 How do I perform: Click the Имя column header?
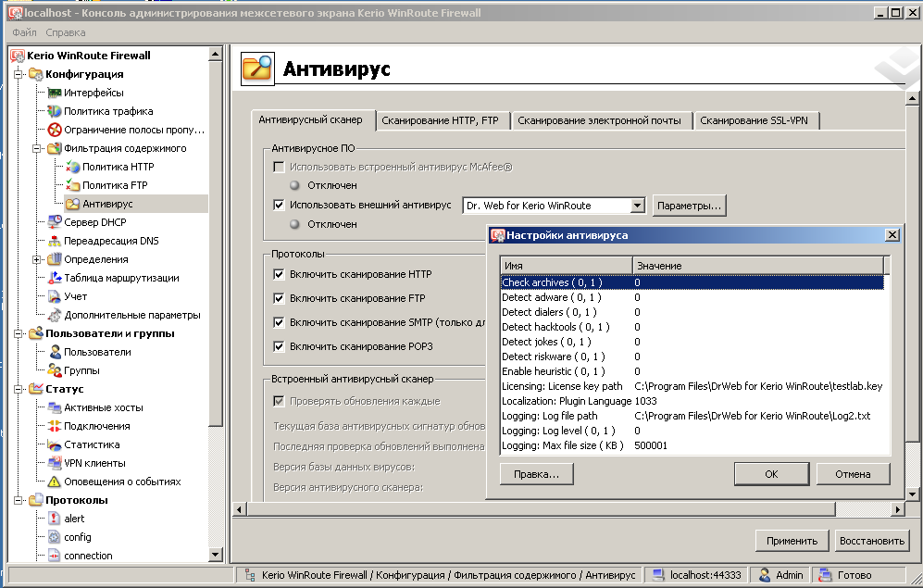click(x=567, y=266)
